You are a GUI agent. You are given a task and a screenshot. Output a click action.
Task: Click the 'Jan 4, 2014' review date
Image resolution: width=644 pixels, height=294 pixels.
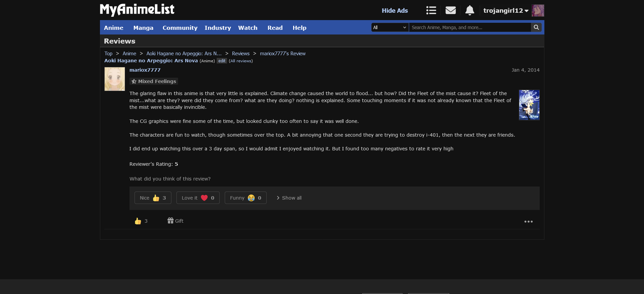click(526, 70)
